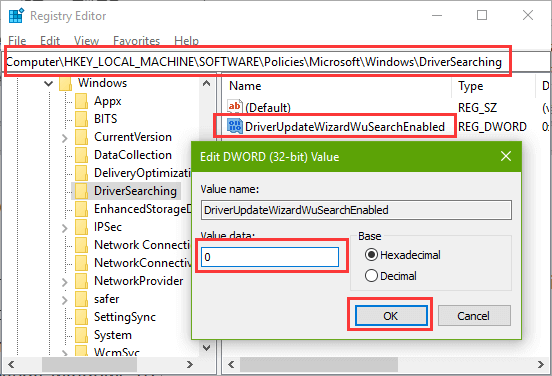Select the safer folder icon
The height and width of the screenshot is (376, 552).
[x=81, y=299]
